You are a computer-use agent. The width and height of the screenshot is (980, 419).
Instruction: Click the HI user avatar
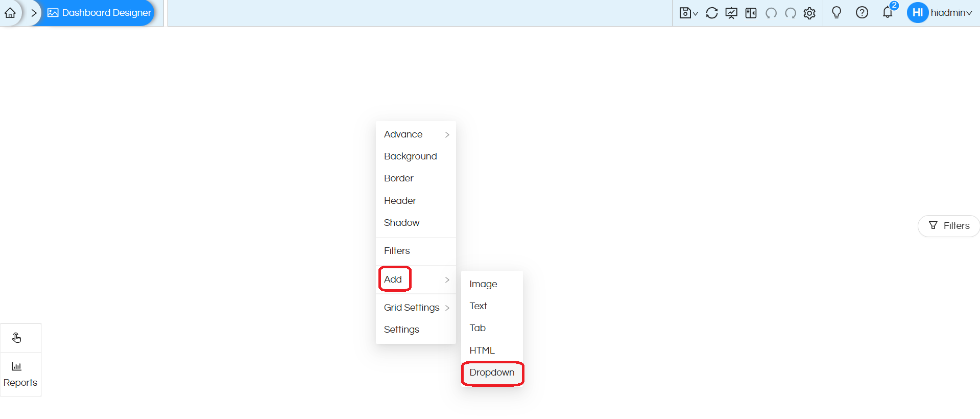click(918, 12)
